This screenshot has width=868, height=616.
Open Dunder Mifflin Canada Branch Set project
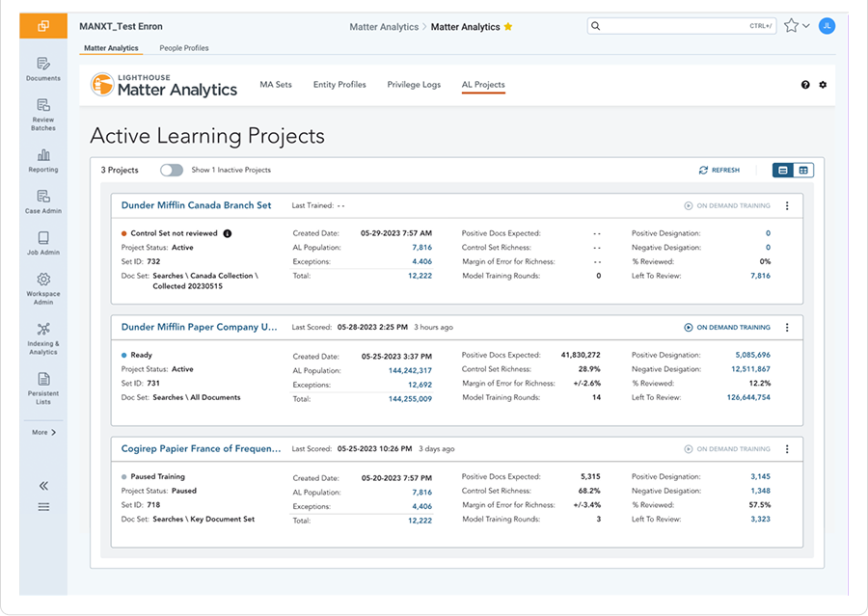[x=196, y=205]
